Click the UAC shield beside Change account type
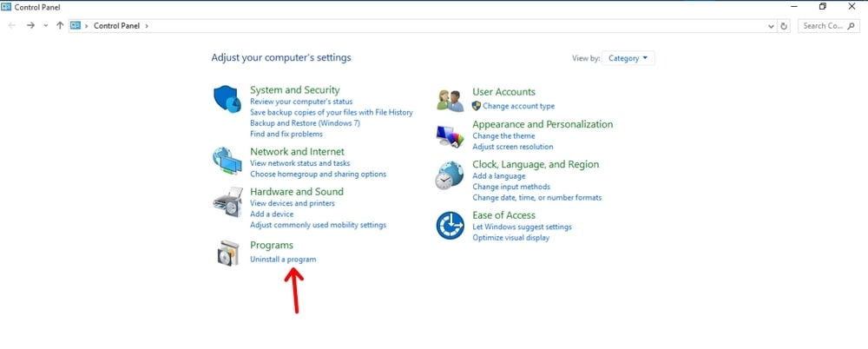 (x=476, y=106)
